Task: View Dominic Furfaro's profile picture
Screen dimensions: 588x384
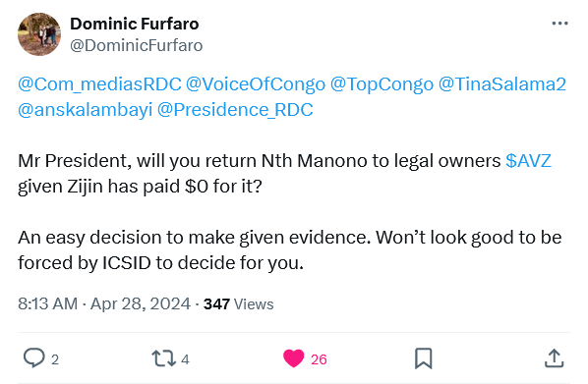Action: point(39,34)
